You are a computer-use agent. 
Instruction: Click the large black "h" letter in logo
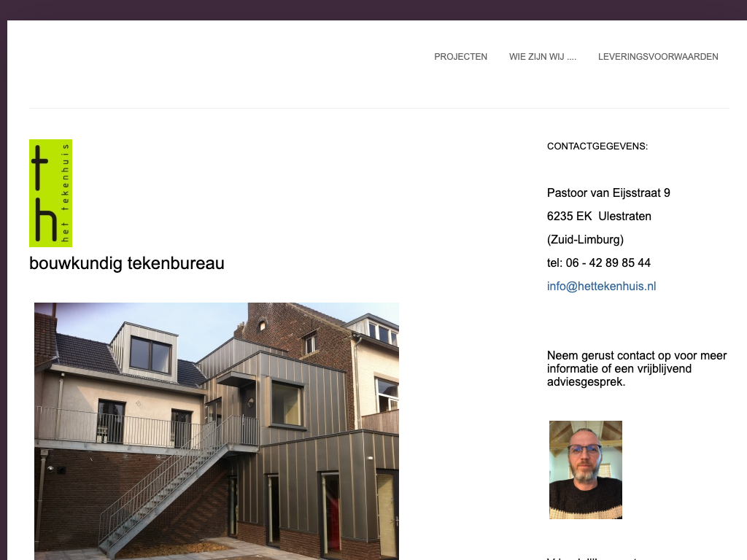(46, 219)
